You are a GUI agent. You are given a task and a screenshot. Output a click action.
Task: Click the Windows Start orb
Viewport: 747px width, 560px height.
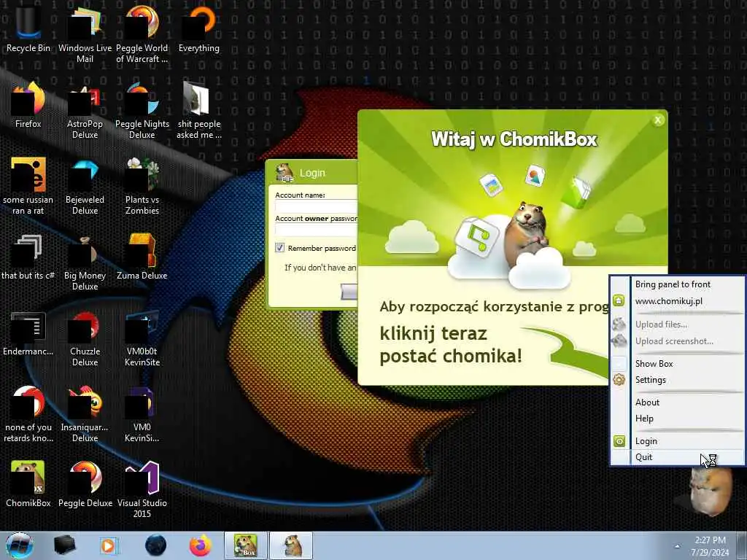pyautogui.click(x=19, y=545)
